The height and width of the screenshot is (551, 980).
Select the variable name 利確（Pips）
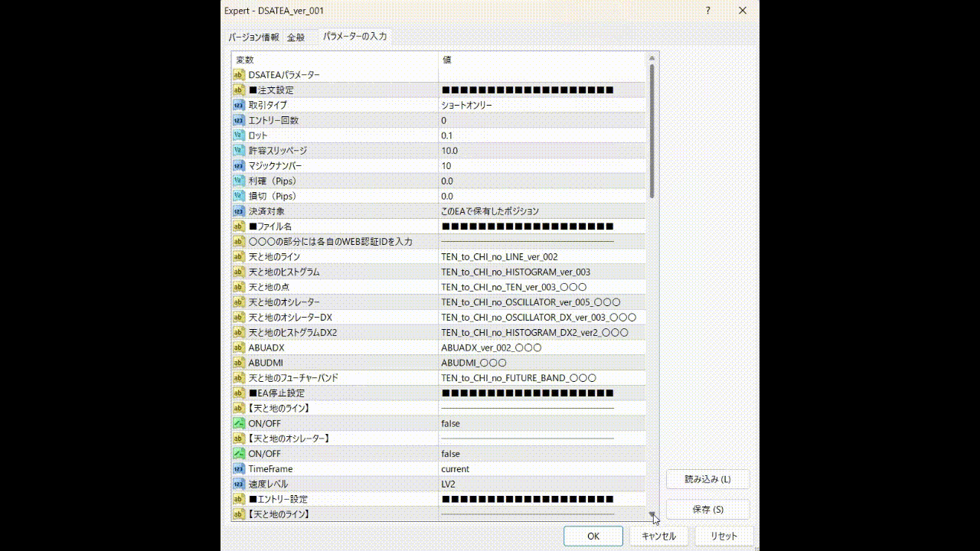(x=272, y=181)
